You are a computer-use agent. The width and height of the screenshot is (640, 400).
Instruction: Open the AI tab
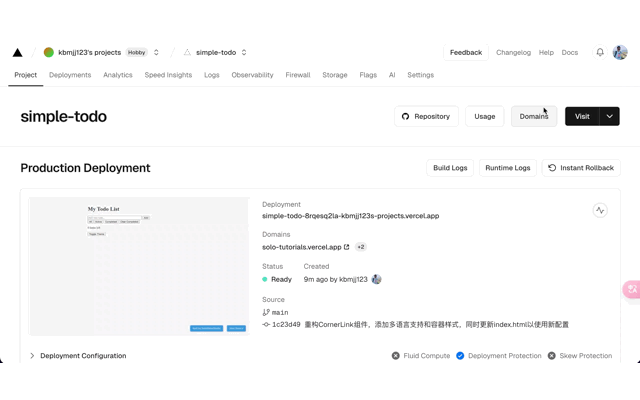(392, 75)
